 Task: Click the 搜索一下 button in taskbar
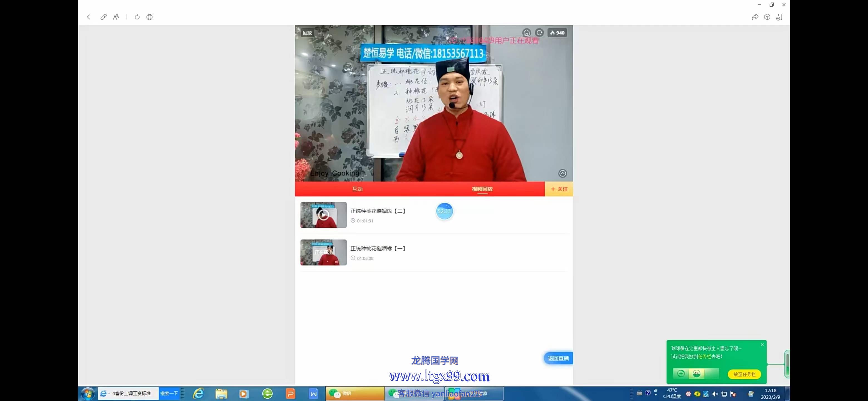click(169, 393)
